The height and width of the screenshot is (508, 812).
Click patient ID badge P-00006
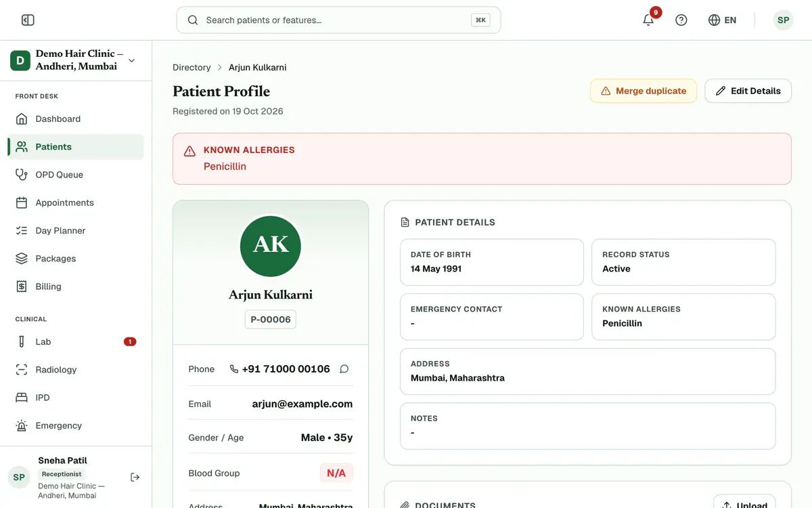click(x=271, y=320)
